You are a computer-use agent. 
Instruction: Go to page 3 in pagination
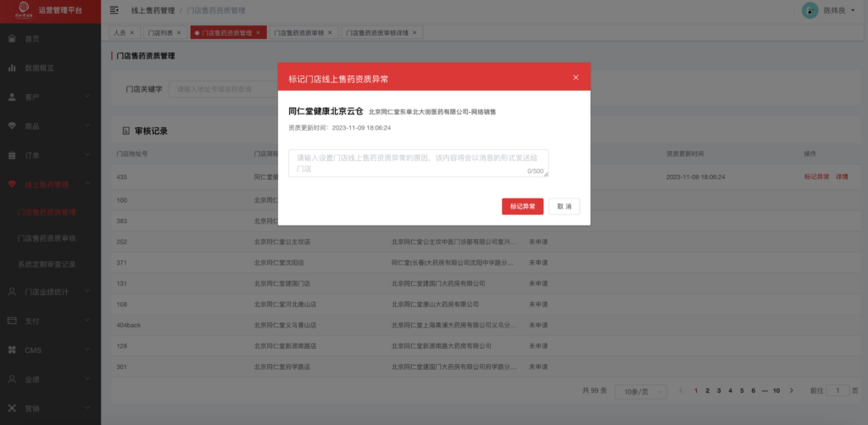(x=719, y=391)
